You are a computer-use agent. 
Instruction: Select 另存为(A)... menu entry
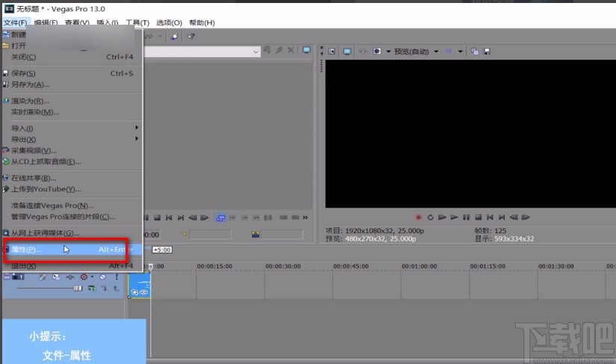[73, 84]
